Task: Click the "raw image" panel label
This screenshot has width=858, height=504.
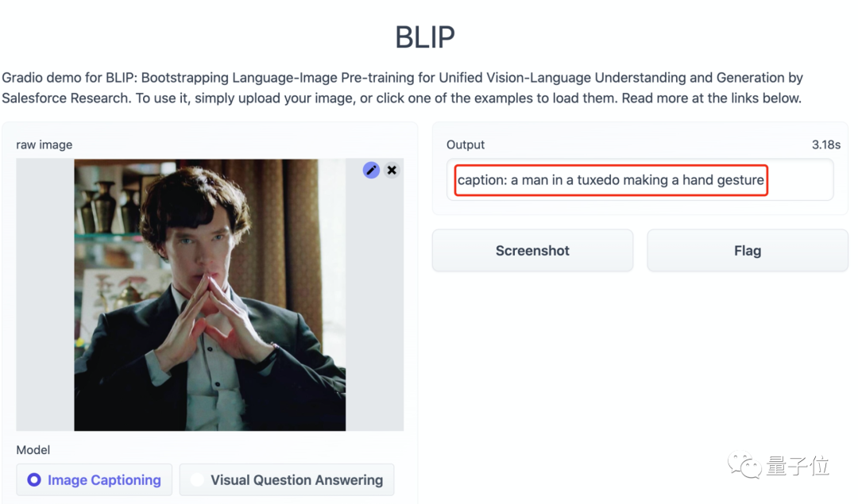Action: [44, 144]
